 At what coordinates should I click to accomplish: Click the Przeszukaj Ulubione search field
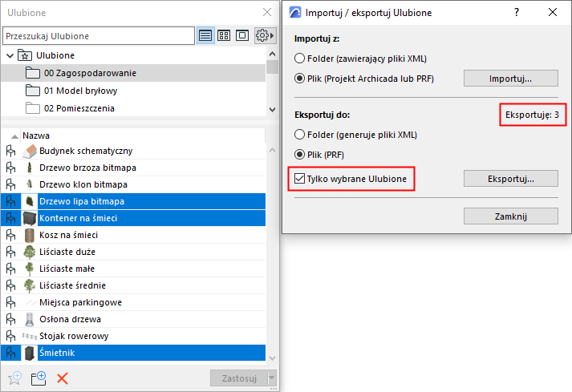pos(99,36)
